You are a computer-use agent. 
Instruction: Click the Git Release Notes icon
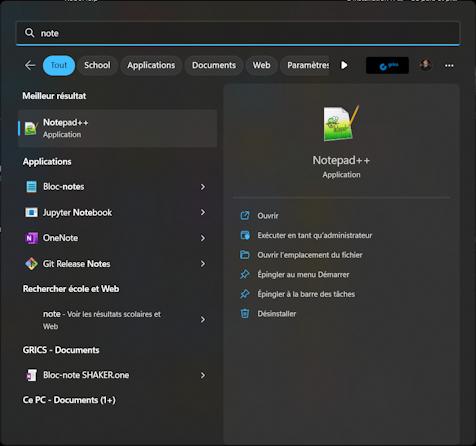(x=31, y=264)
